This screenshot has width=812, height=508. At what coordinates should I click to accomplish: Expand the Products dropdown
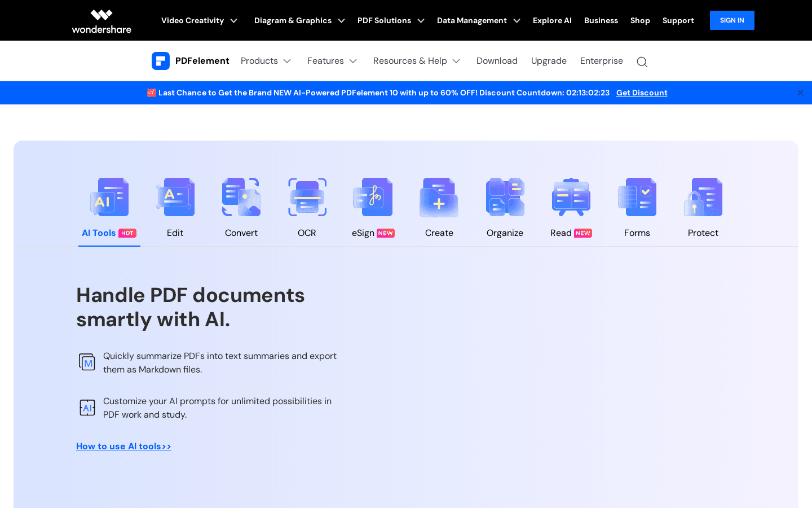(266, 61)
